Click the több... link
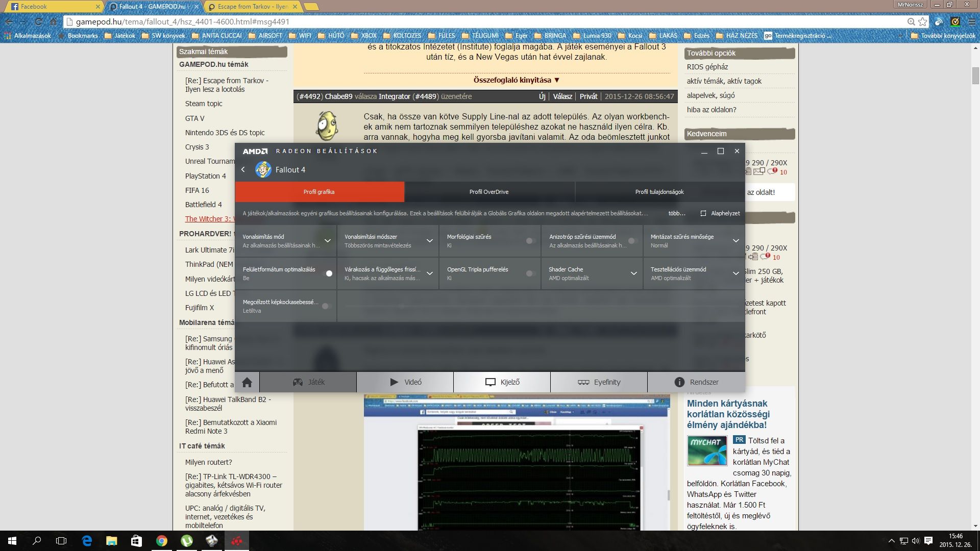The height and width of the screenshot is (551, 980). pos(677,213)
